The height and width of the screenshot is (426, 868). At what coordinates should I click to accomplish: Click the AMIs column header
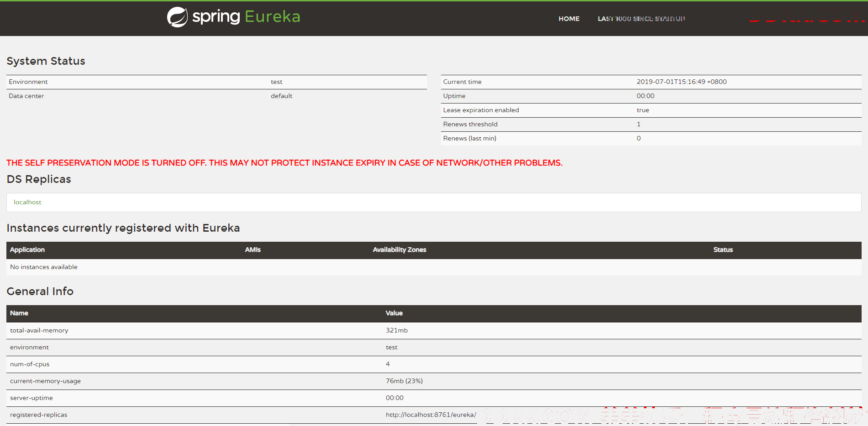[x=253, y=249]
